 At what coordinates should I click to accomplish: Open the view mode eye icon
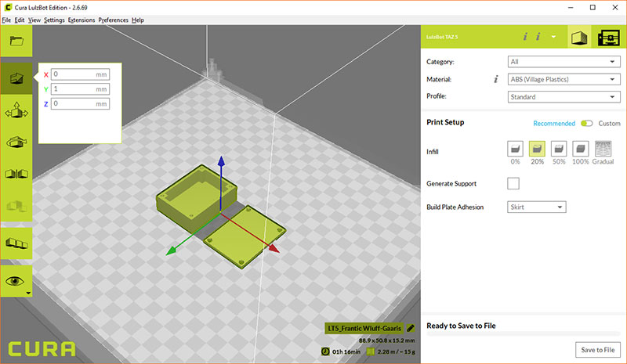click(x=16, y=281)
